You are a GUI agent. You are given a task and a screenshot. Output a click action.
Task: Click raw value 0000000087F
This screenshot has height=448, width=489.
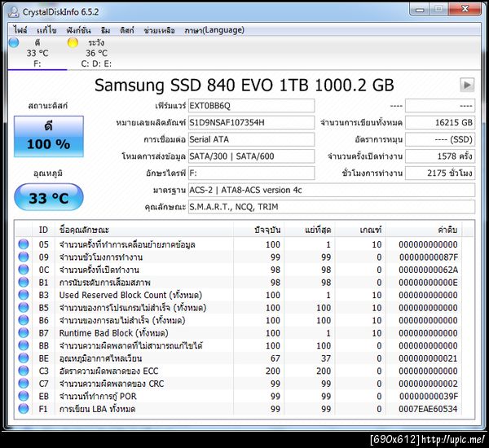(429, 257)
